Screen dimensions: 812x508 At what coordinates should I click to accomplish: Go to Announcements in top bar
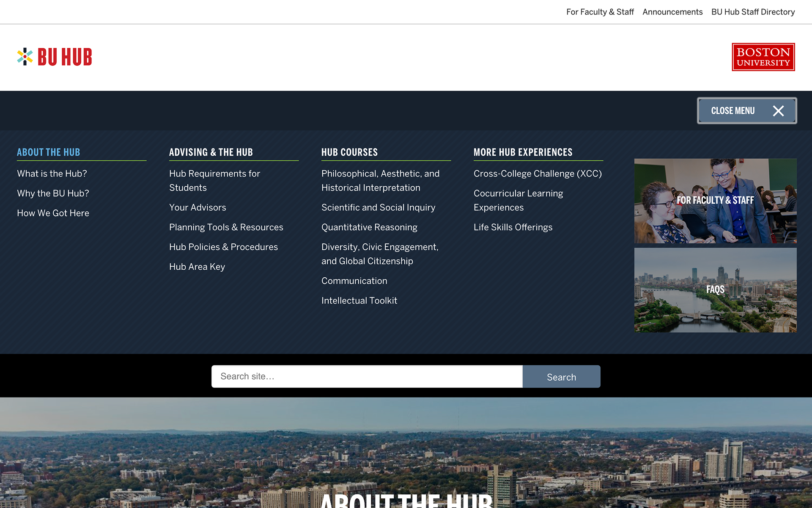(x=672, y=12)
